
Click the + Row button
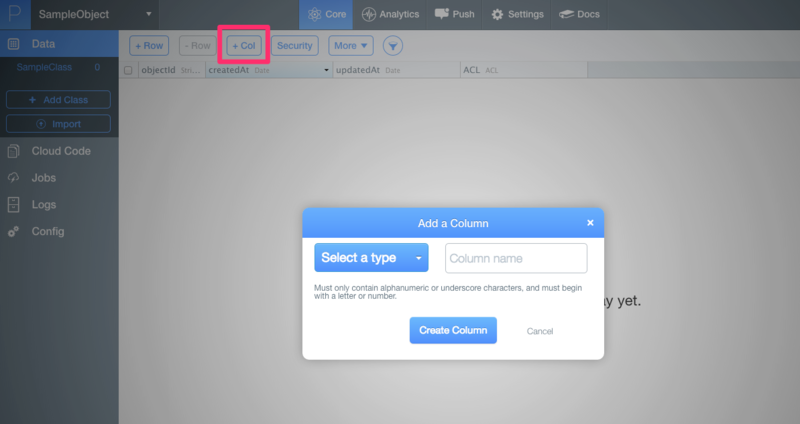[149, 45]
